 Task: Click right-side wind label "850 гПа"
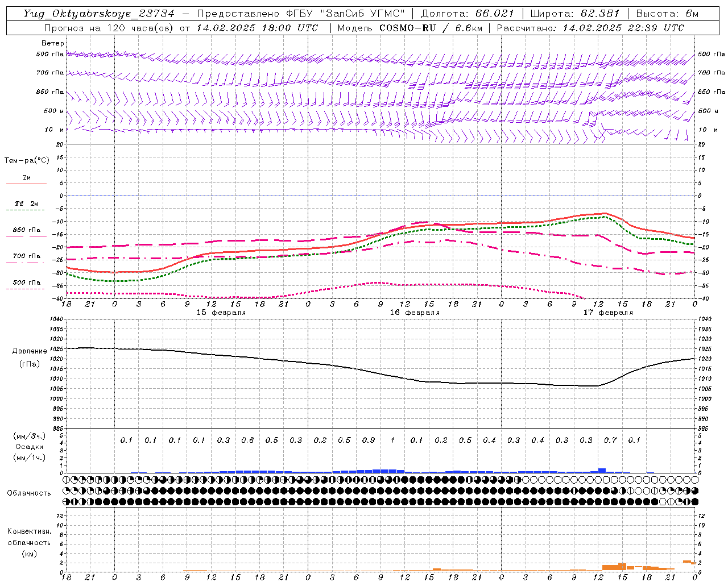(x=712, y=92)
